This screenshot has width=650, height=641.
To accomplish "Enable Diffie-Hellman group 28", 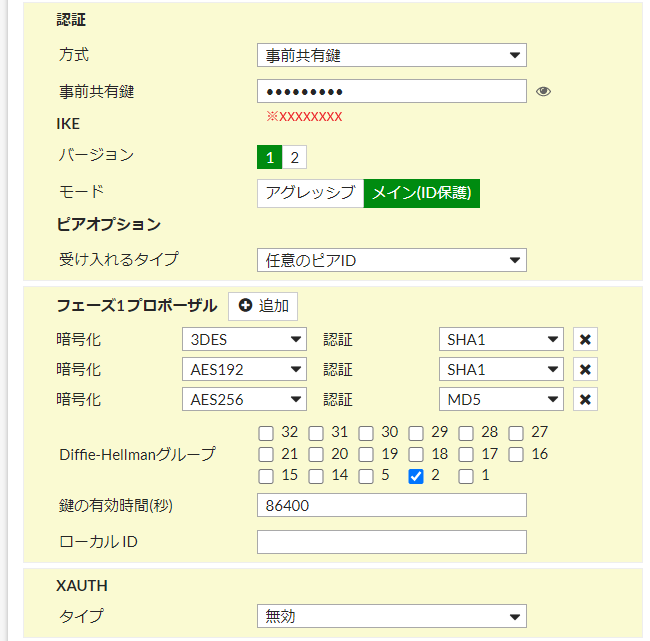I will click(466, 433).
